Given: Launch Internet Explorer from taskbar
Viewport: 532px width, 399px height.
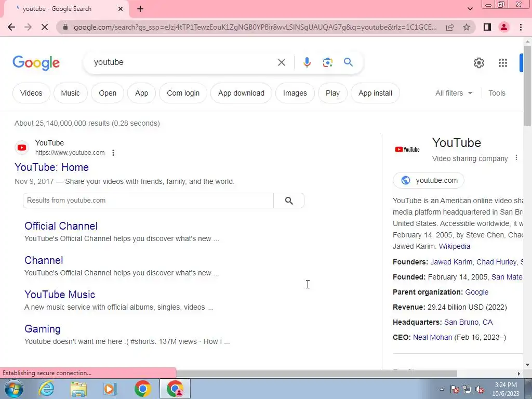Looking at the screenshot, I should (x=46, y=389).
